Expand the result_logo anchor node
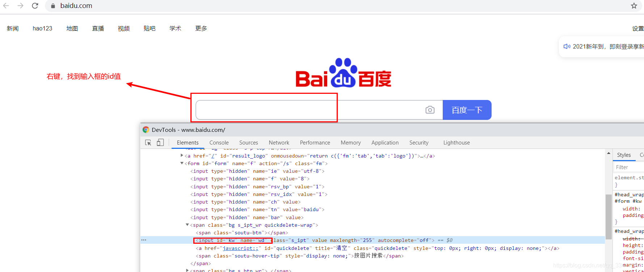Viewport: 644px width, 272px height. tap(182, 155)
